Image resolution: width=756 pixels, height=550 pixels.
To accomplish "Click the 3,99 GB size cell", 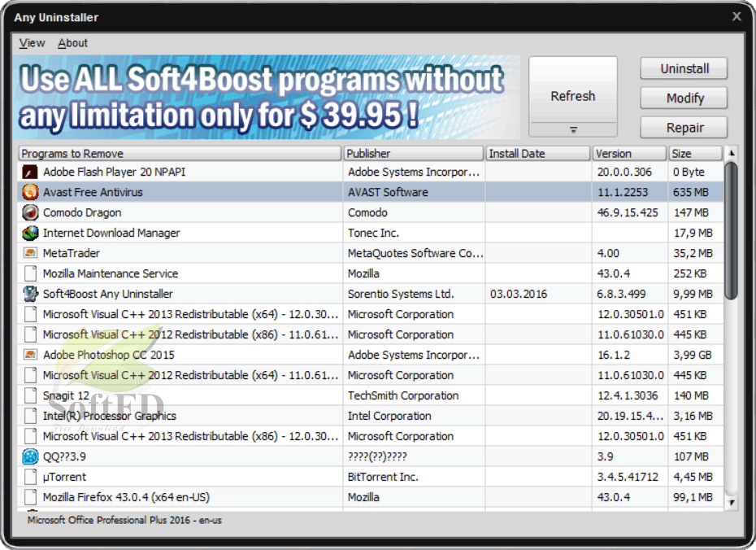I will tap(696, 355).
